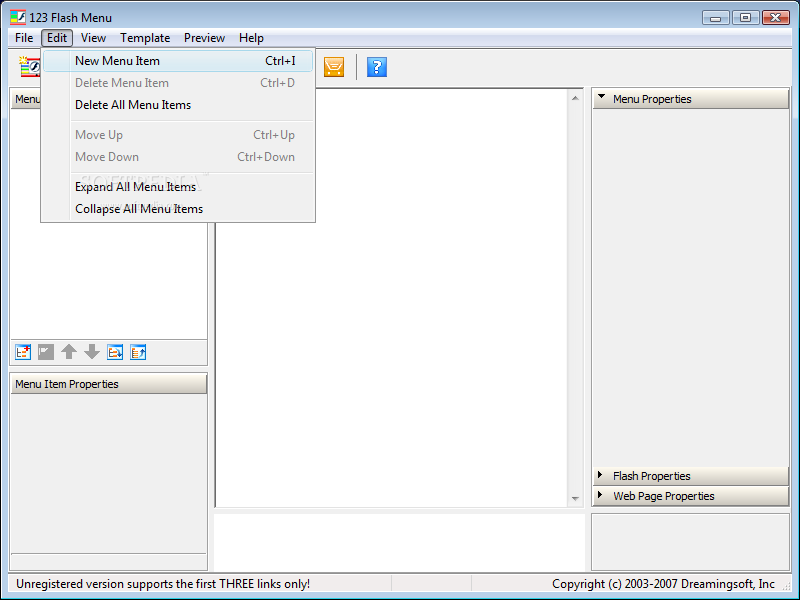Choose Delete All Menu Items
This screenshot has height=600, width=800.
click(178, 105)
